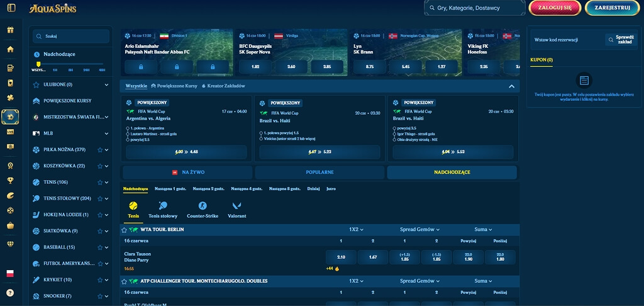
Task: Open the 1X2 market dropdown for WTA Berlin
Action: click(356, 229)
